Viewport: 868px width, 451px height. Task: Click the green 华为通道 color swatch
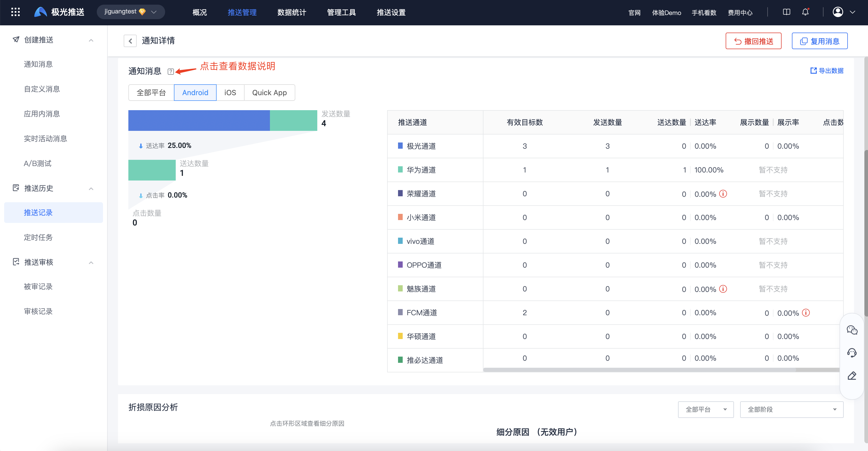coord(400,169)
